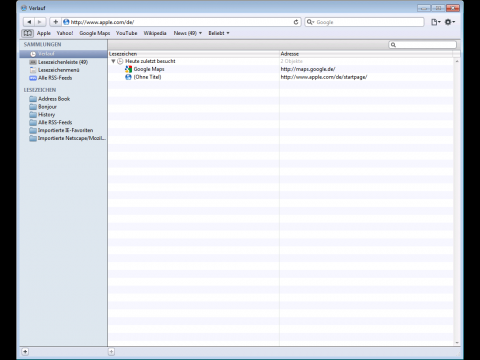Select Verlauf in the collections list

[x=63, y=54]
